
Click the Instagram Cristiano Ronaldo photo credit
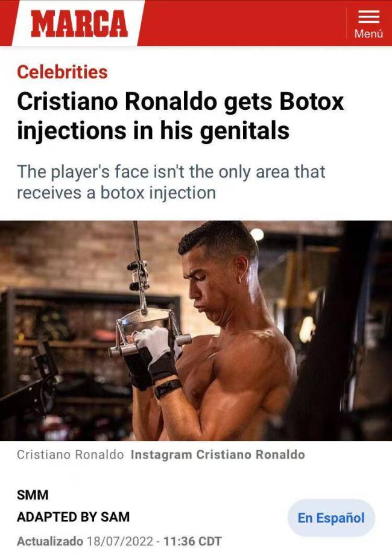(218, 454)
